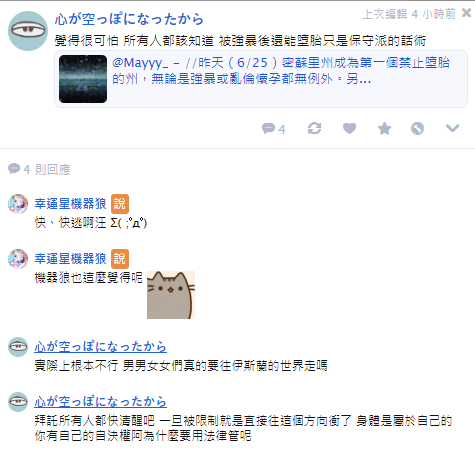The image size is (475, 466).
Task: Expand the chevron dropdown for more options
Action: [x=452, y=128]
